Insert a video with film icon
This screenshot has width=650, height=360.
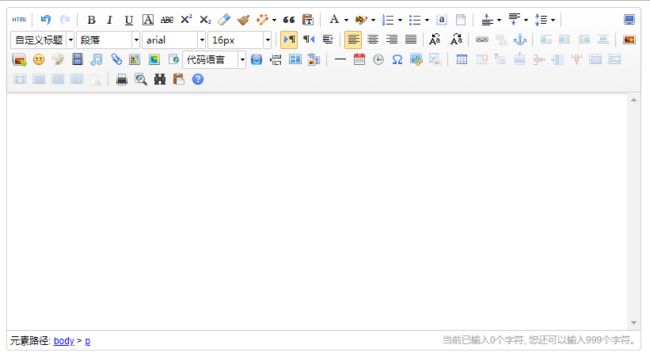coord(77,60)
